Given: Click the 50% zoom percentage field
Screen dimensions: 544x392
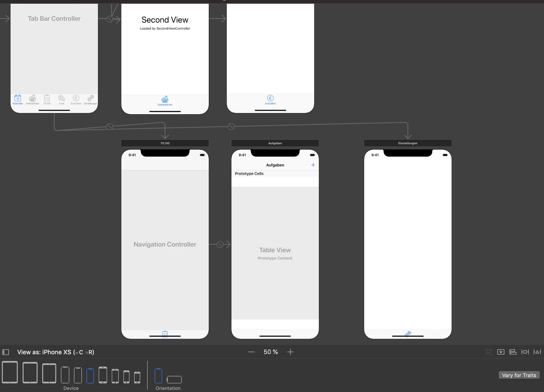Looking at the screenshot, I should tap(270, 352).
